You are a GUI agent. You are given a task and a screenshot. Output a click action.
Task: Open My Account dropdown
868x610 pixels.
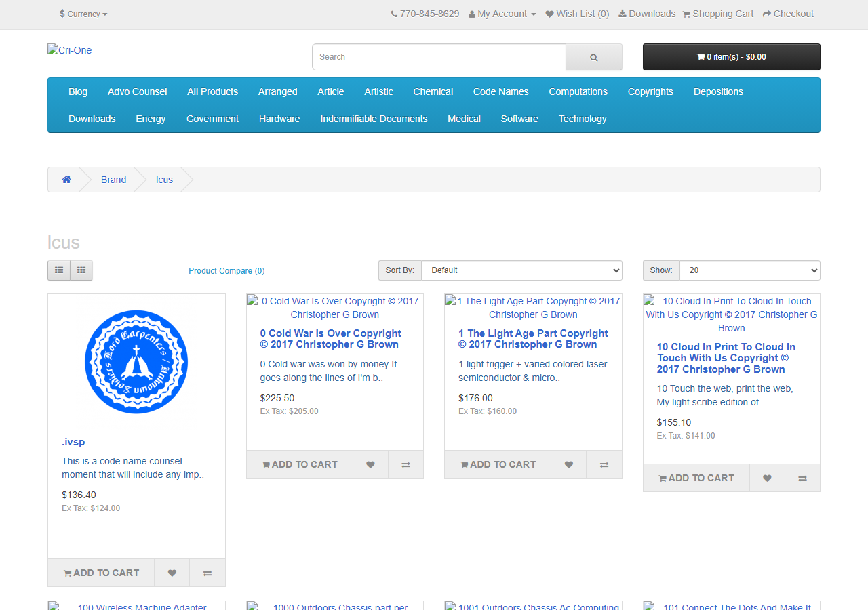[x=502, y=14]
